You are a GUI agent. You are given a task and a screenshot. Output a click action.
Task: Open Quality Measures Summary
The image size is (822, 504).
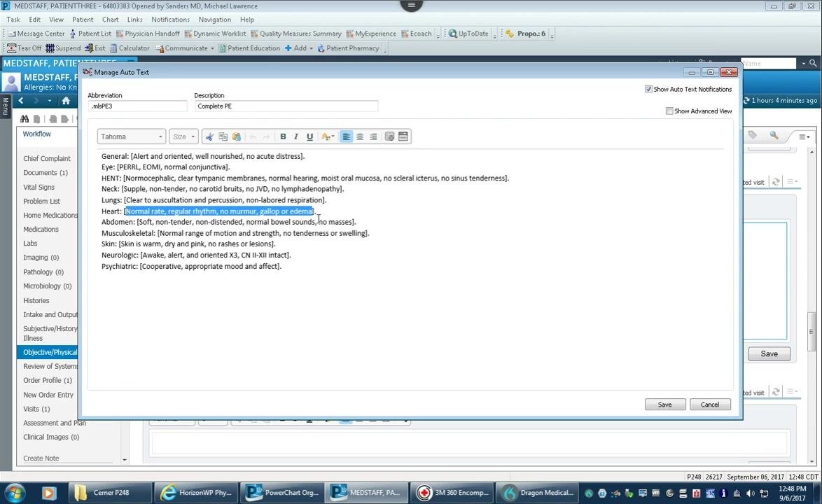click(x=295, y=34)
